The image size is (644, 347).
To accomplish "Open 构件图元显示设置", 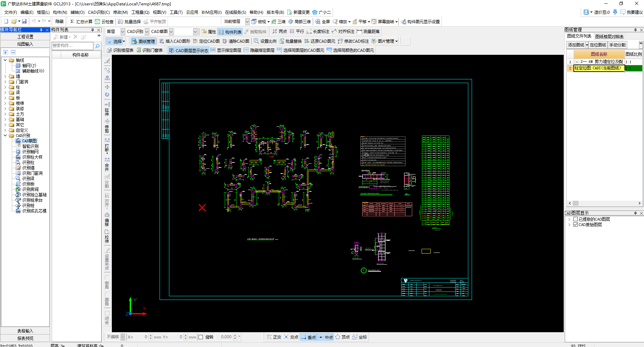I will point(420,22).
